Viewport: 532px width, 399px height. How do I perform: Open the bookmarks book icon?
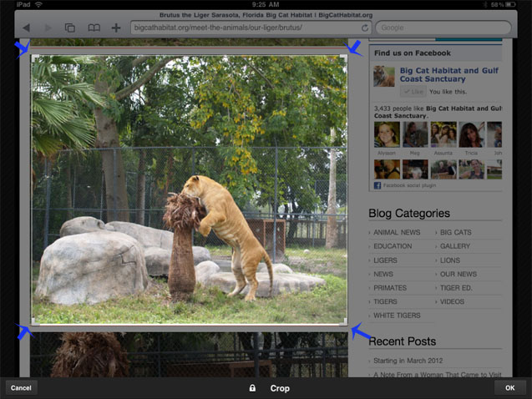(x=94, y=28)
